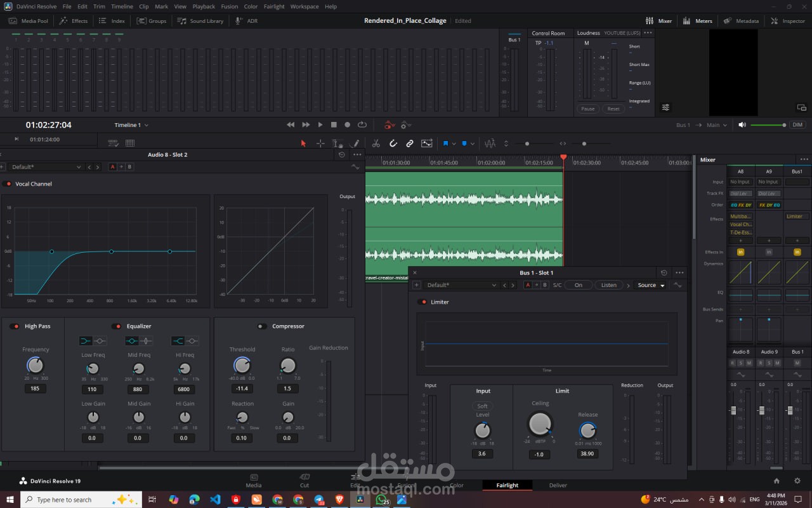Image resolution: width=812 pixels, height=508 pixels.
Task: Toggle the linked selection chain icon
Action: coord(410,144)
